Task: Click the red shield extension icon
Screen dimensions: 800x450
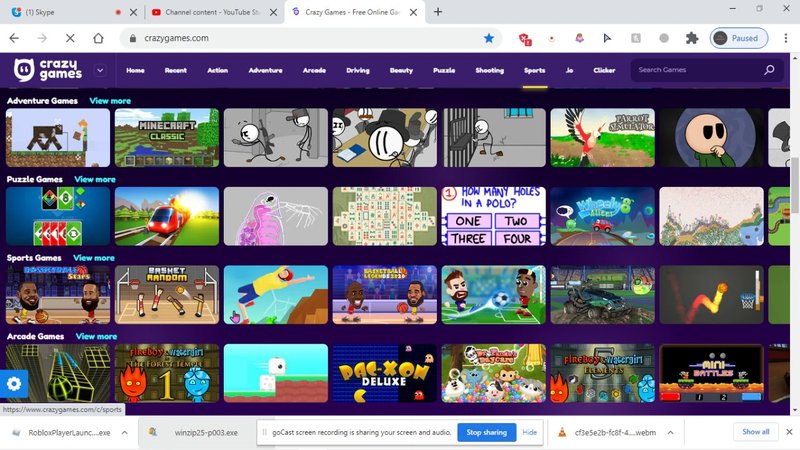Action: [x=525, y=39]
